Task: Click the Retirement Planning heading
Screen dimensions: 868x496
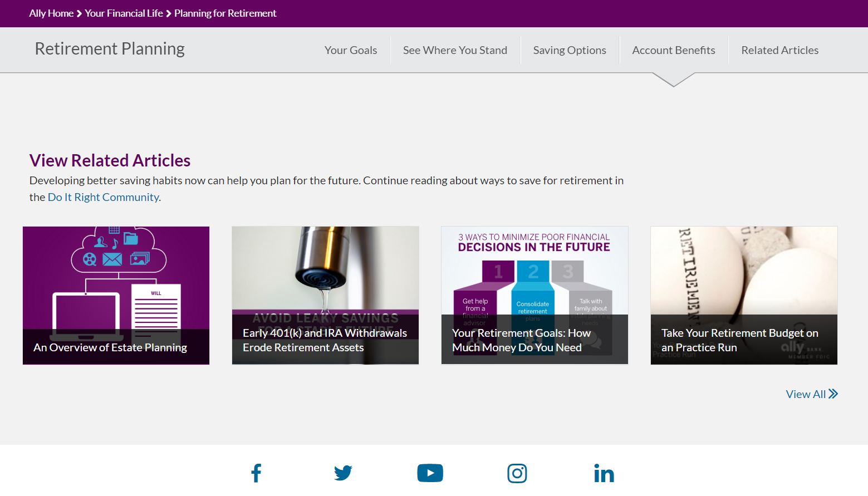Action: click(x=110, y=49)
